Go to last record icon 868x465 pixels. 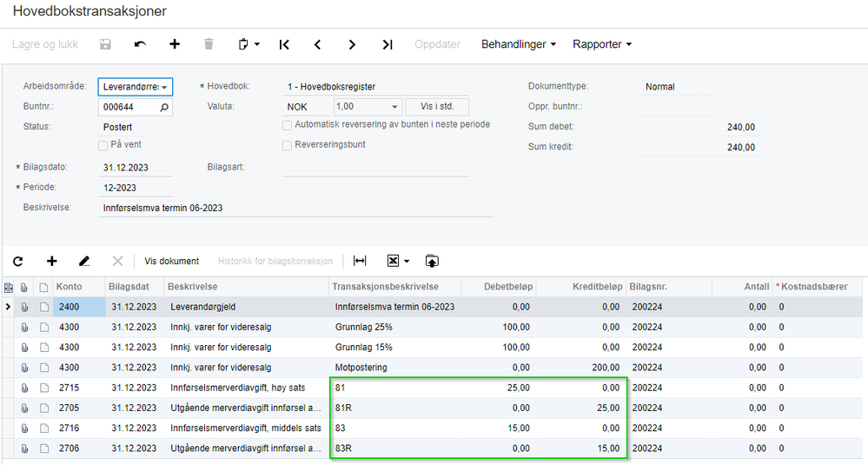click(387, 44)
